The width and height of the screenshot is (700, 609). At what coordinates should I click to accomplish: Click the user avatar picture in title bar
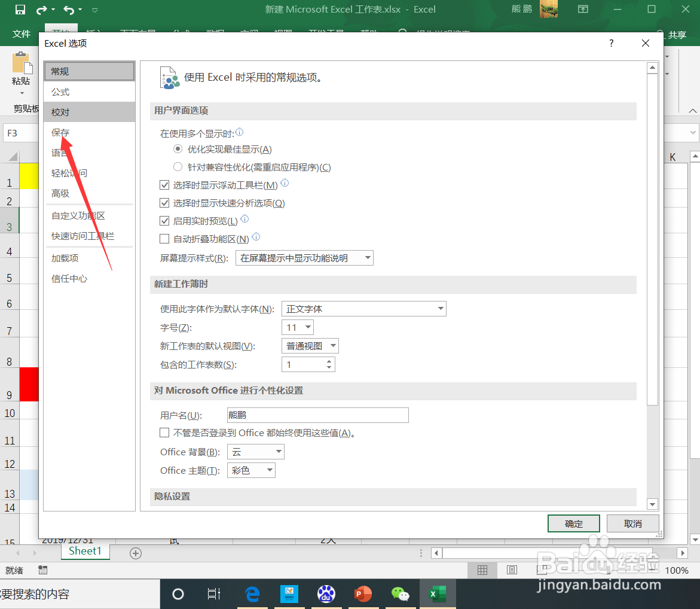(549, 9)
